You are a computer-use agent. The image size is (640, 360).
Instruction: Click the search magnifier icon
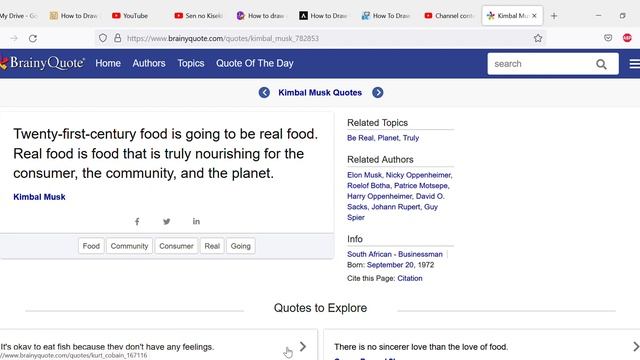coord(601,64)
